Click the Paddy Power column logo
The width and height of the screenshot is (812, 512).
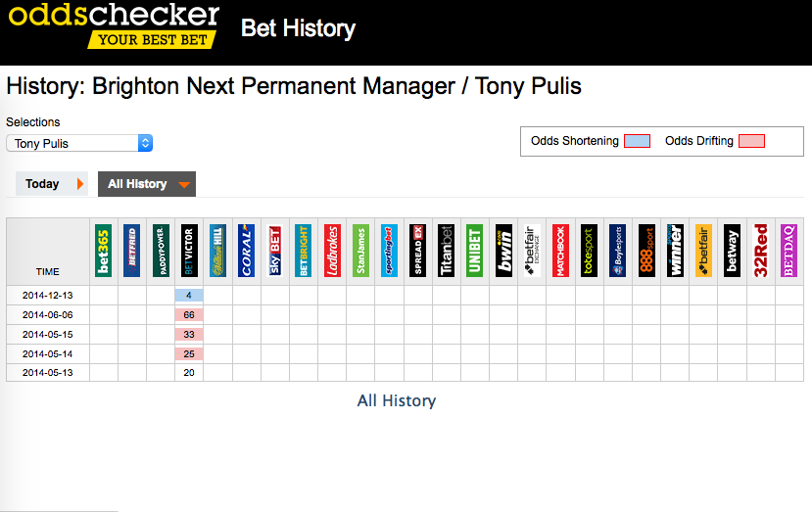(x=161, y=251)
